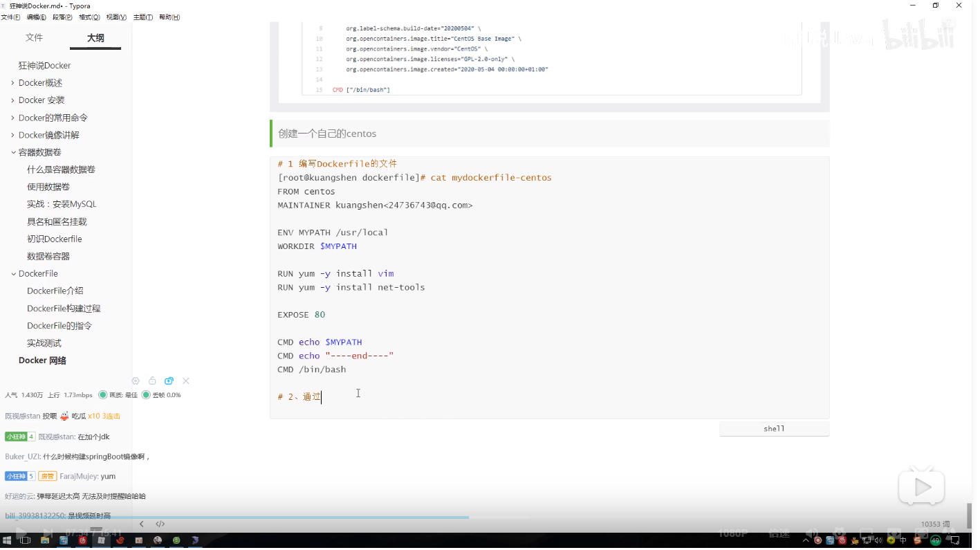Go to 使用数据卷 heading
This screenshot has width=980, height=550.
(48, 187)
